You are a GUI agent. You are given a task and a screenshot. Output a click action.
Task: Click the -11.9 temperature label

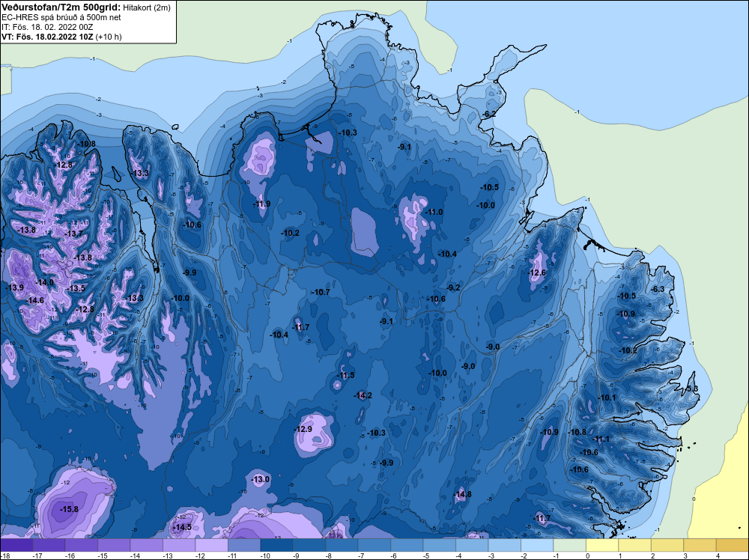coord(261,204)
